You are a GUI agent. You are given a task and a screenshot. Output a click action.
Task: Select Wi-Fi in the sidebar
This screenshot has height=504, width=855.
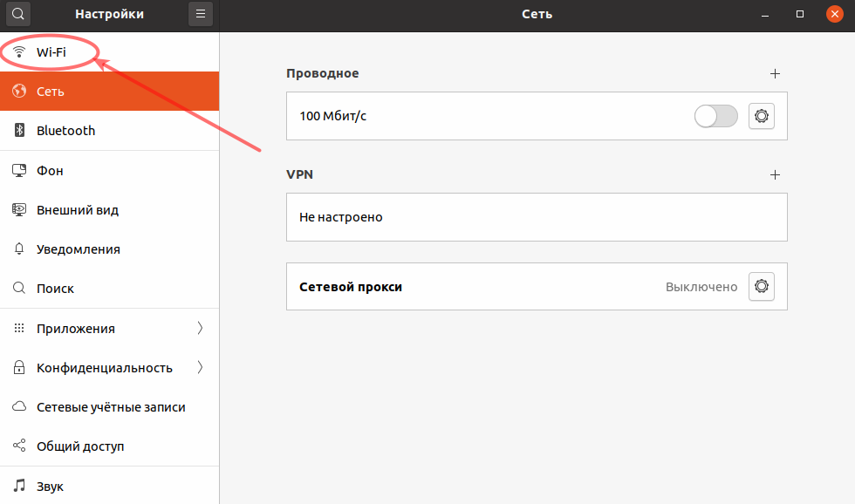click(51, 52)
